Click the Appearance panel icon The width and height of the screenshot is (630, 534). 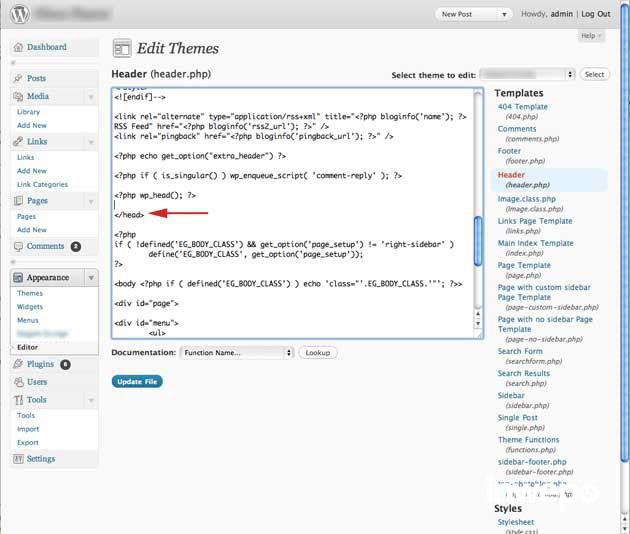click(x=18, y=277)
